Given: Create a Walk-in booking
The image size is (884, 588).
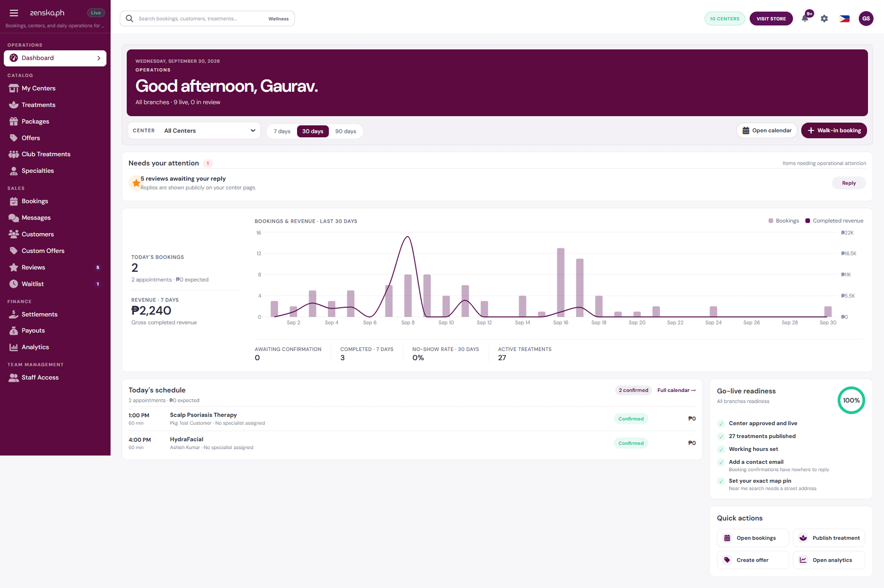Looking at the screenshot, I should click(834, 131).
